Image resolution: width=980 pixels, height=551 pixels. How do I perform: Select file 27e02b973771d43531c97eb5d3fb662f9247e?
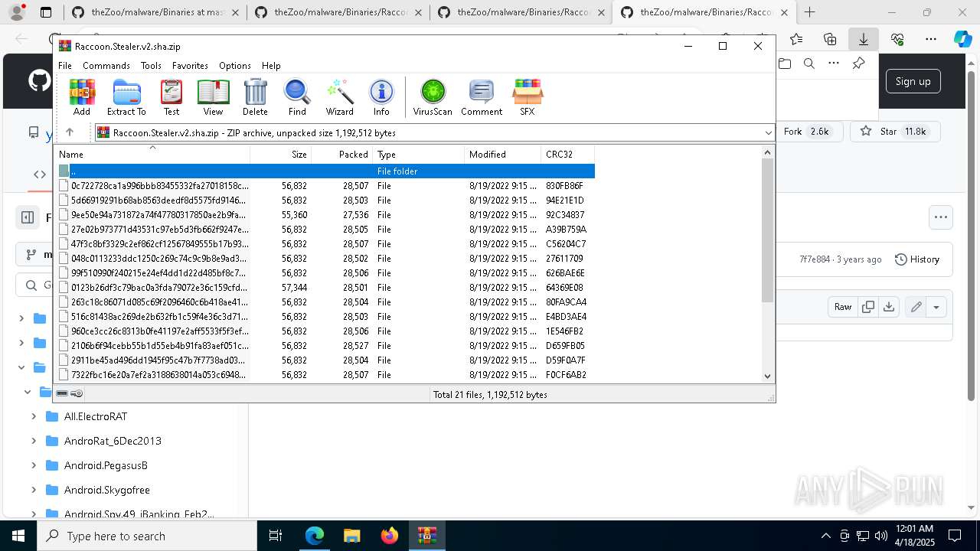(x=325, y=230)
